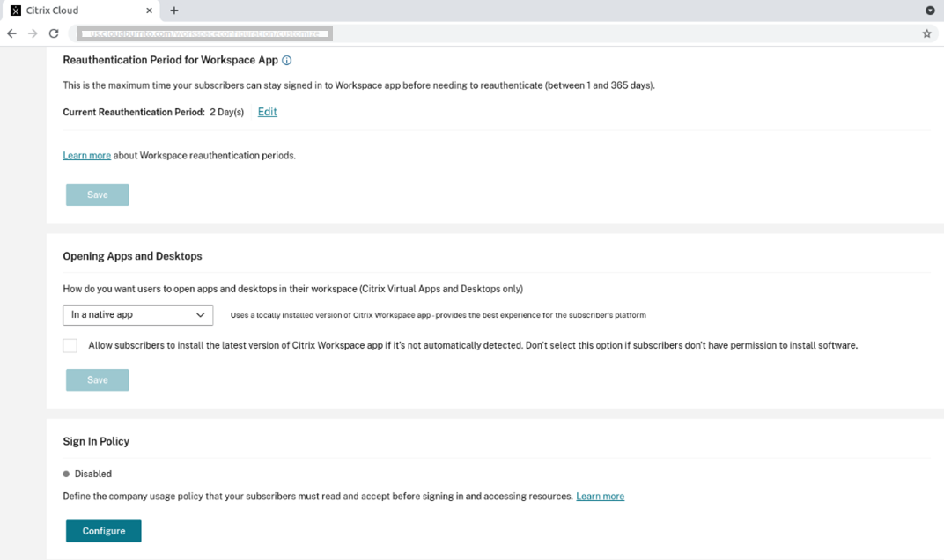Click Edit next to reauthentication period
The image size is (944, 560).
coord(267,112)
